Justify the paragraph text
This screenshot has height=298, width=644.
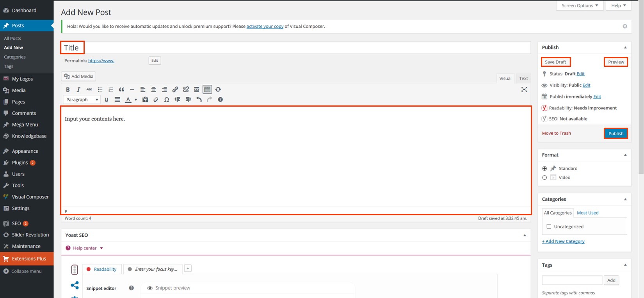[117, 100]
